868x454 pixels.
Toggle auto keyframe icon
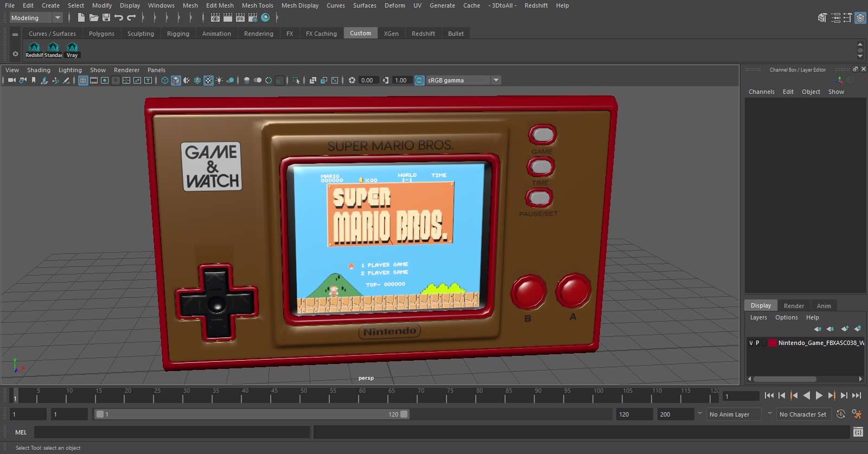[x=841, y=414]
